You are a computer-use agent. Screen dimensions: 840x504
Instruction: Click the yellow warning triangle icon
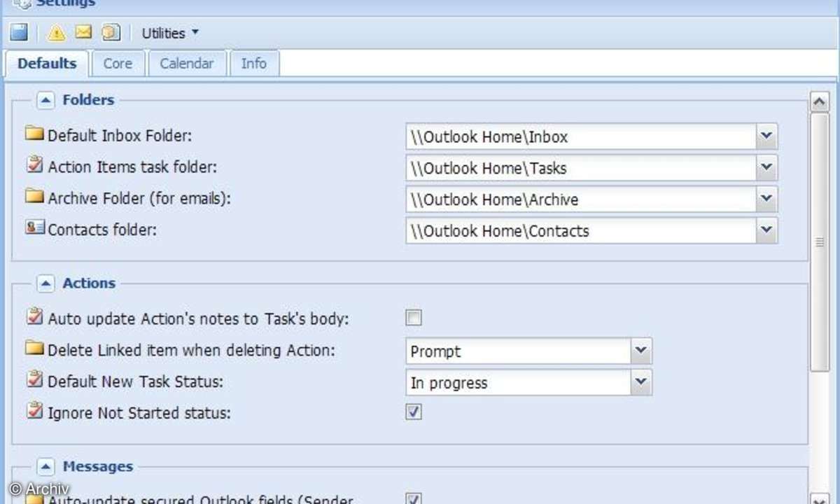pyautogui.click(x=57, y=32)
